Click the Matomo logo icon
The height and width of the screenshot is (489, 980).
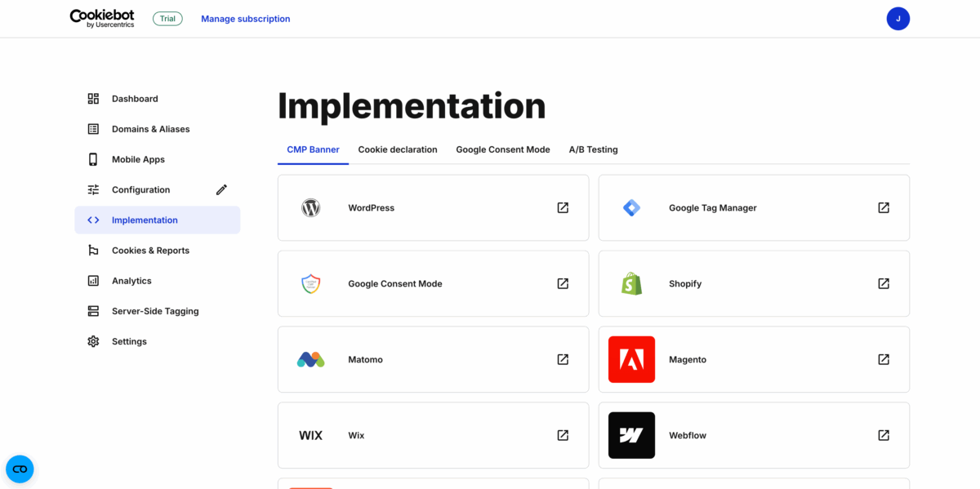click(310, 359)
